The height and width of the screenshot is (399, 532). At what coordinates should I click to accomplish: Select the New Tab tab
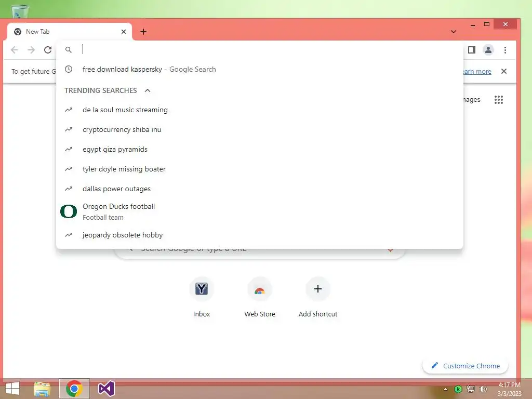point(69,32)
